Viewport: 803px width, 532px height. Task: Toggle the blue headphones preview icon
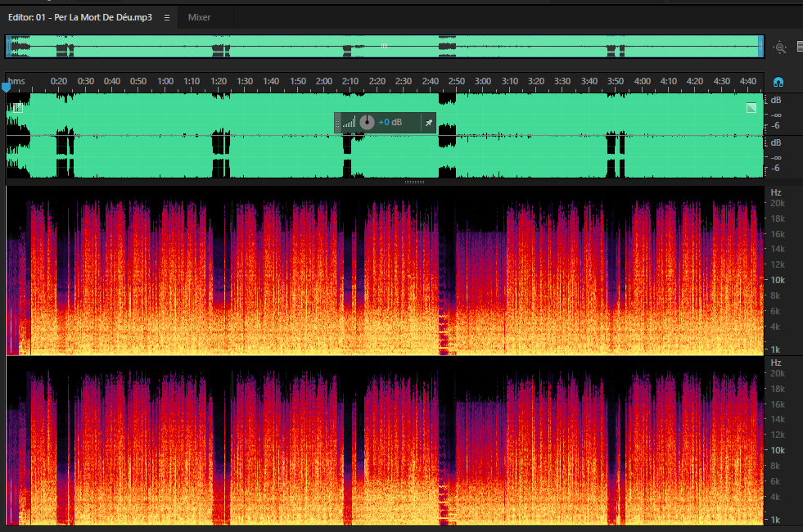tap(778, 82)
